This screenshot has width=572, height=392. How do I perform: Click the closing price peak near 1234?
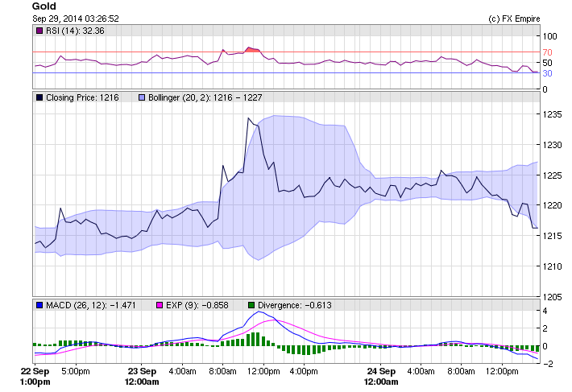point(248,118)
